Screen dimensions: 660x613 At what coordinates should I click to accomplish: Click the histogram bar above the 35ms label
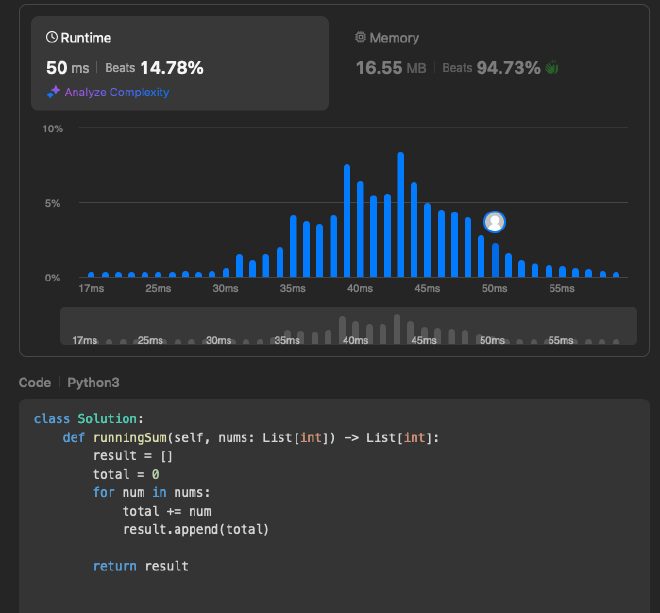(x=293, y=246)
